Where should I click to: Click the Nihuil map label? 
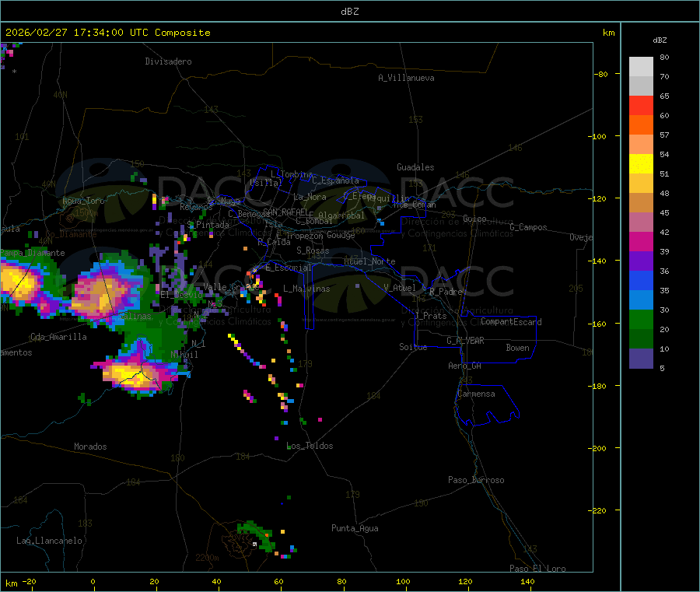point(184,354)
